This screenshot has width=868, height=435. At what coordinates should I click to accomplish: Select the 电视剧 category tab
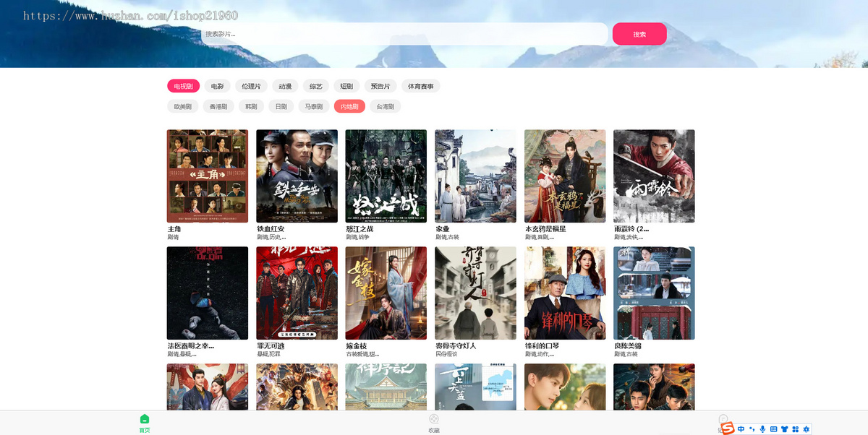(183, 86)
